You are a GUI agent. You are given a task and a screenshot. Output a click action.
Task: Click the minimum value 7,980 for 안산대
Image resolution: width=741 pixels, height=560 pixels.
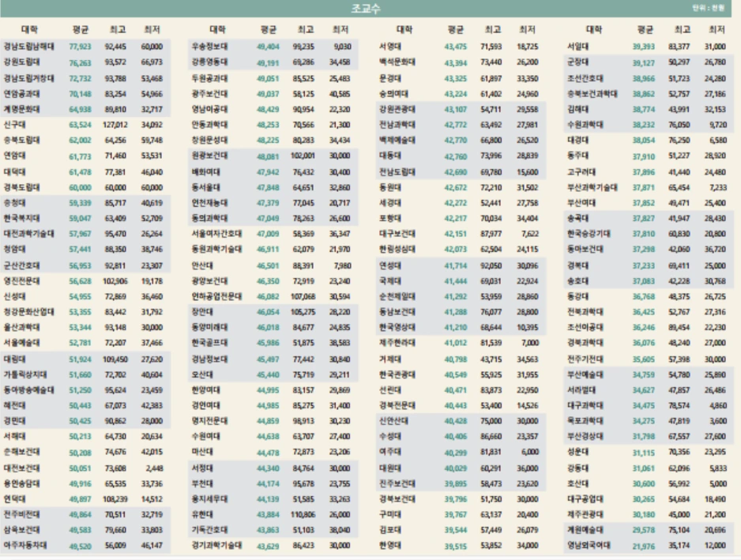(342, 266)
